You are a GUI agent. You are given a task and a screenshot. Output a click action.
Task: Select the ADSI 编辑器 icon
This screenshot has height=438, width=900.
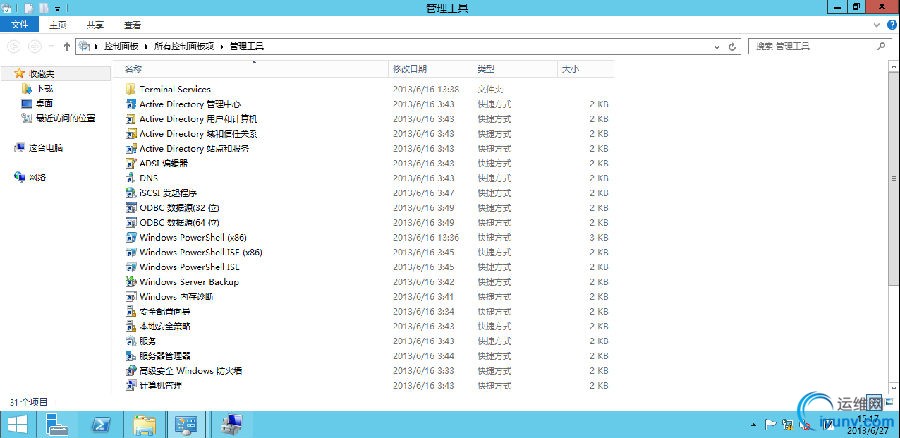pyautogui.click(x=130, y=163)
